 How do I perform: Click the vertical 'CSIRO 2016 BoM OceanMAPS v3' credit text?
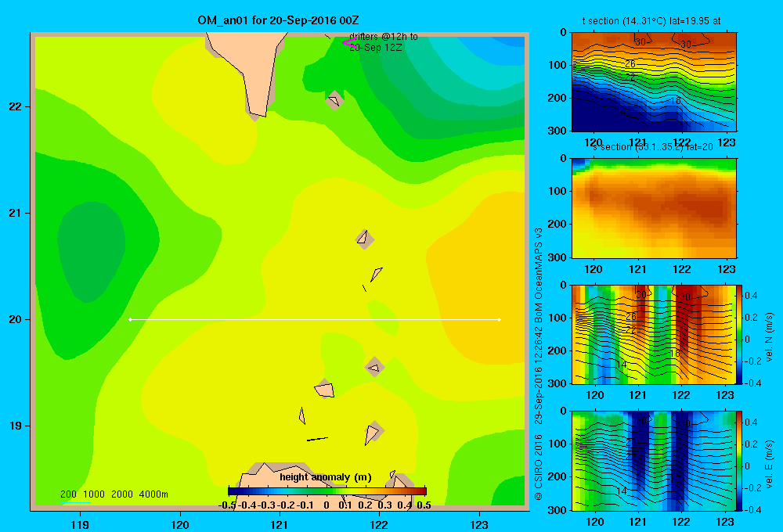click(539, 365)
